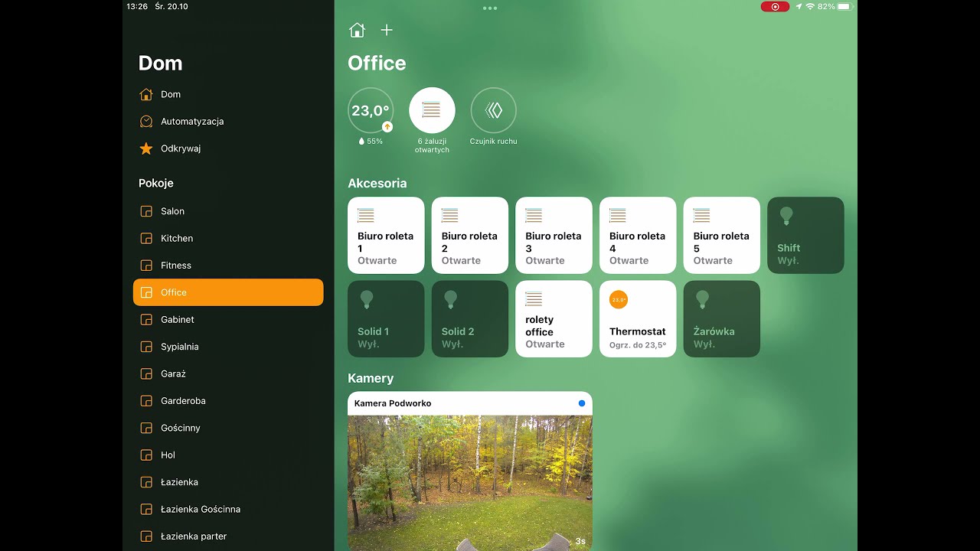Tap the Wi-Fi icon in status bar
Image resolution: width=980 pixels, height=551 pixels.
pyautogui.click(x=810, y=6)
